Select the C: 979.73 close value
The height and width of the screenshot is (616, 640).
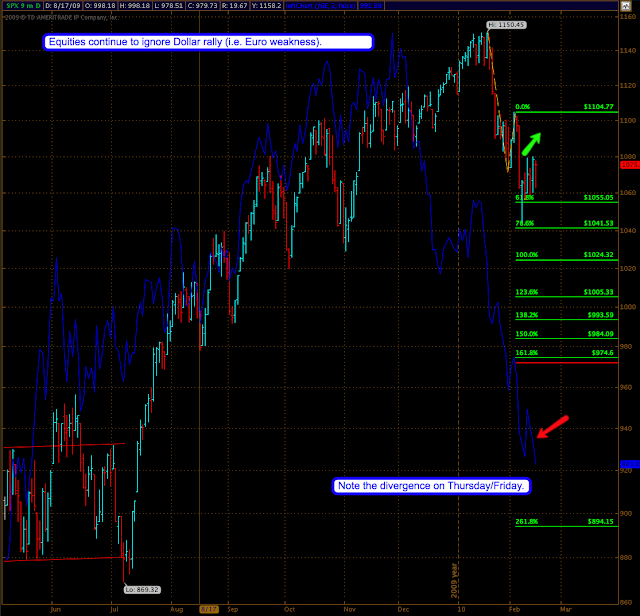(202, 6)
